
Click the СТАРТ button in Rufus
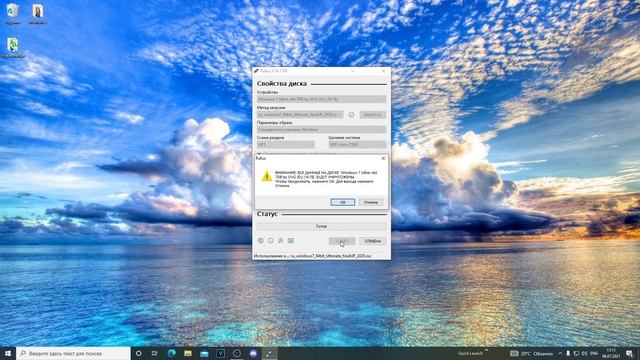(342, 241)
